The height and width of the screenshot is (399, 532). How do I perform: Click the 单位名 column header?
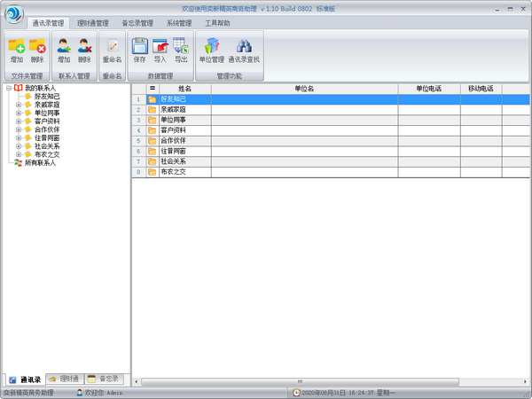[304, 89]
